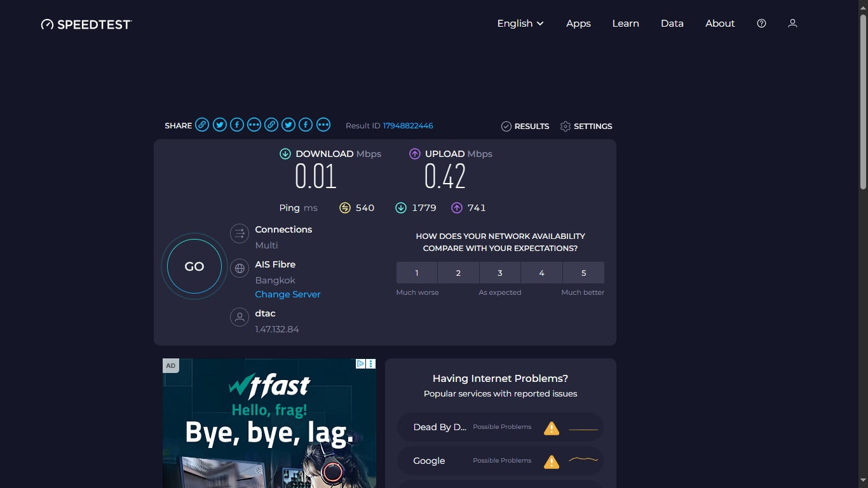Open the Data menu

tap(672, 24)
